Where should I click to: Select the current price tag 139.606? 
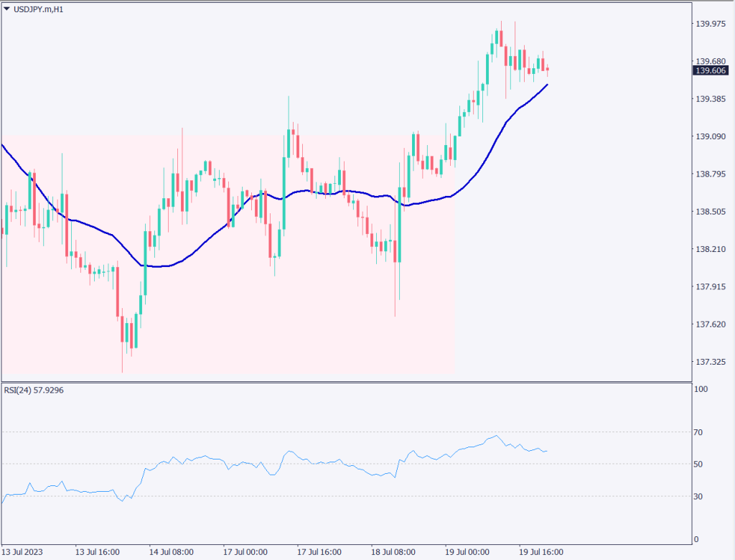pos(711,70)
